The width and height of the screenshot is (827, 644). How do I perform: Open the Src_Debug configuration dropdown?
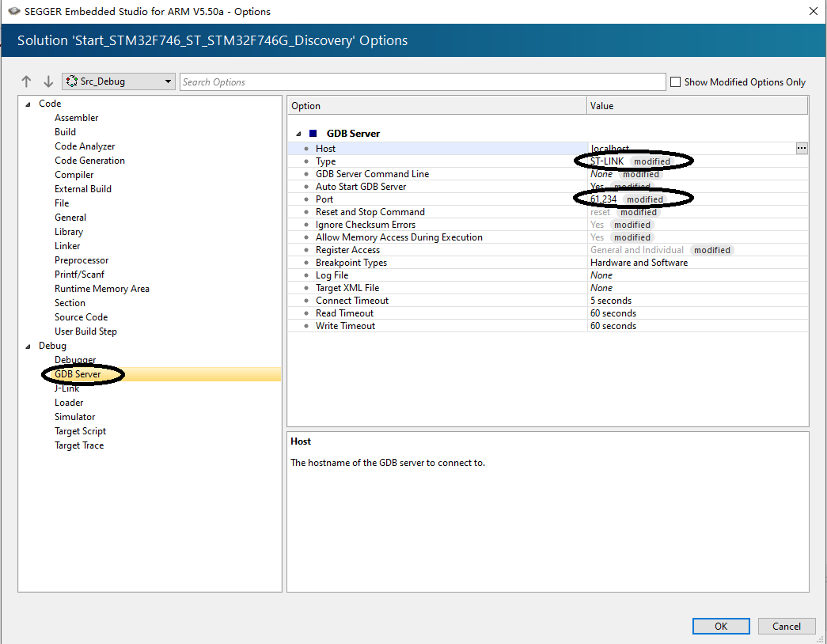click(119, 81)
